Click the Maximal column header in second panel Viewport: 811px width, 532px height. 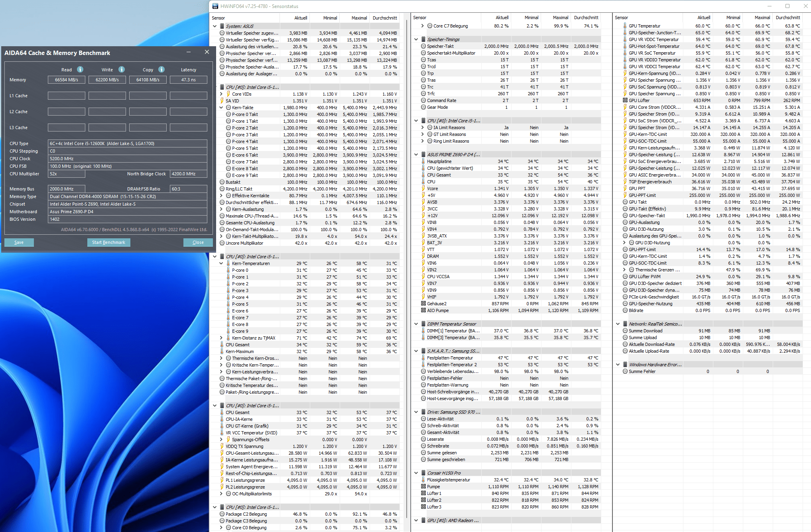(555, 18)
